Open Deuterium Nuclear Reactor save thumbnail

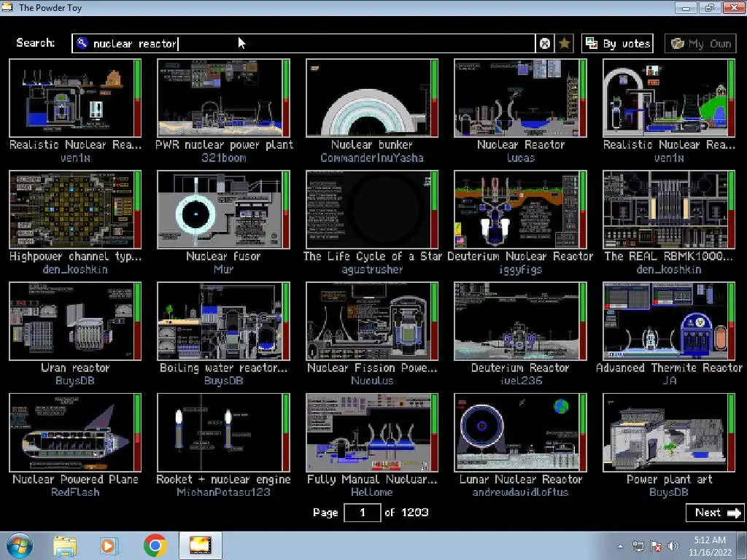point(520,209)
